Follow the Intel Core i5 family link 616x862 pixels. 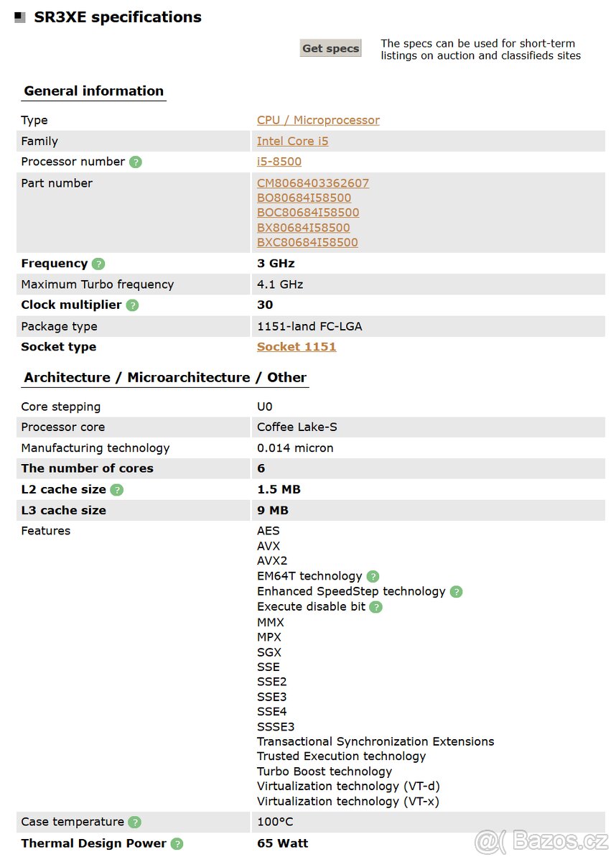pos(292,141)
